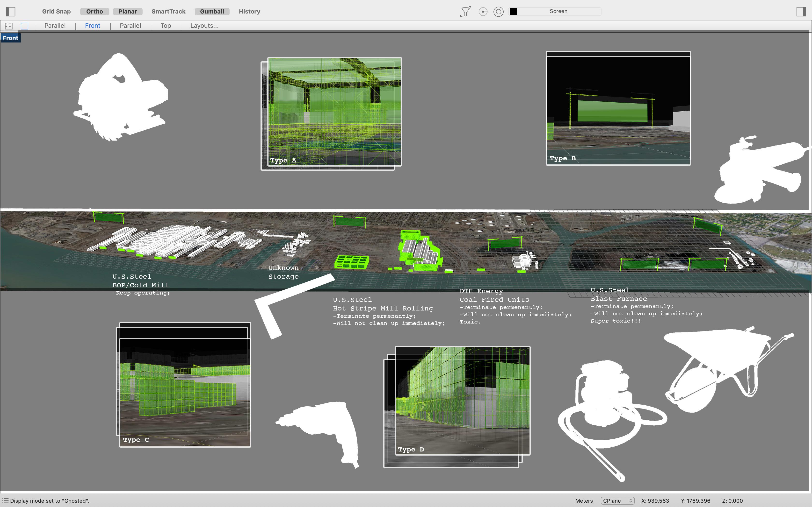Toggle Ortho mode off
812x507 pixels.
[94, 11]
